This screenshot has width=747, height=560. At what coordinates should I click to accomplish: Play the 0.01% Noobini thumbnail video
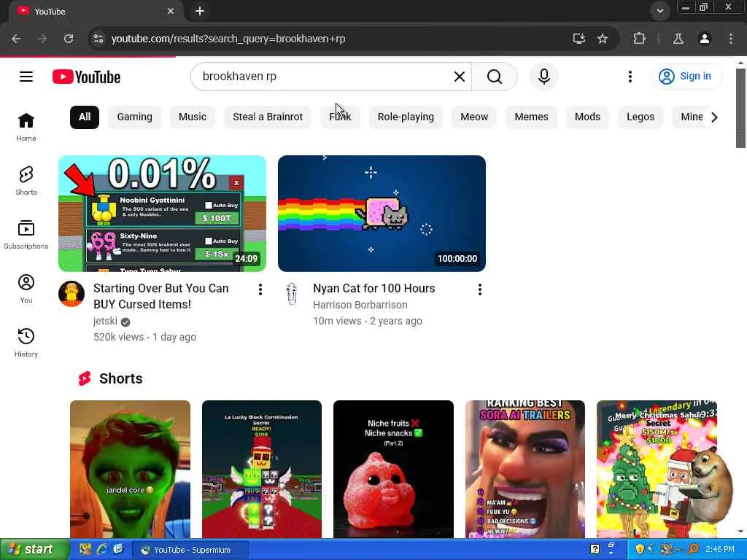tap(162, 214)
